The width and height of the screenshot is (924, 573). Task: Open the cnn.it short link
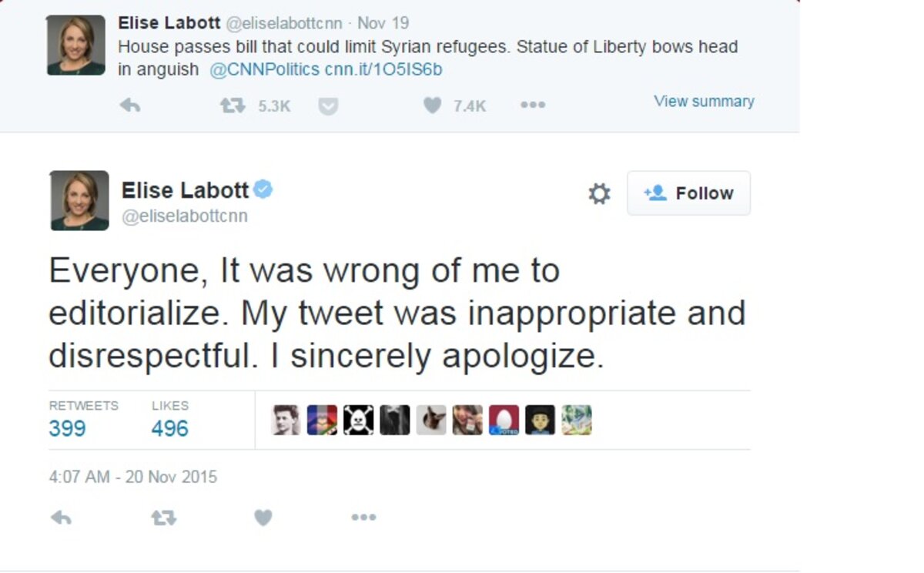383,69
